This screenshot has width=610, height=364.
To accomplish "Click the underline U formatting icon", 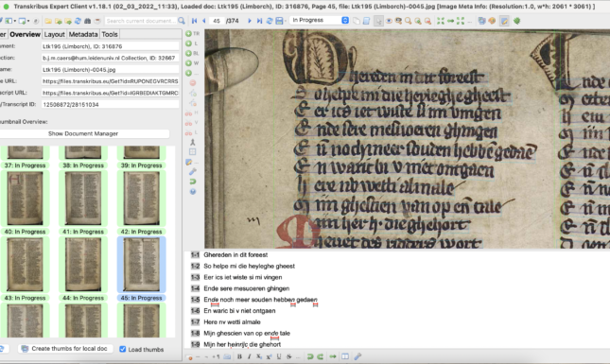I will point(279,356).
